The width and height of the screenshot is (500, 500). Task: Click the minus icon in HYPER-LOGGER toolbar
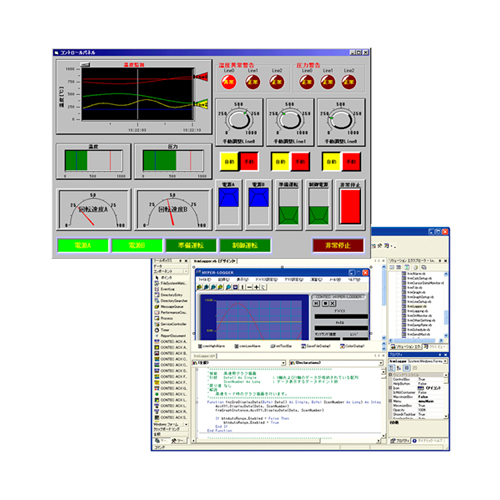pos(250,287)
